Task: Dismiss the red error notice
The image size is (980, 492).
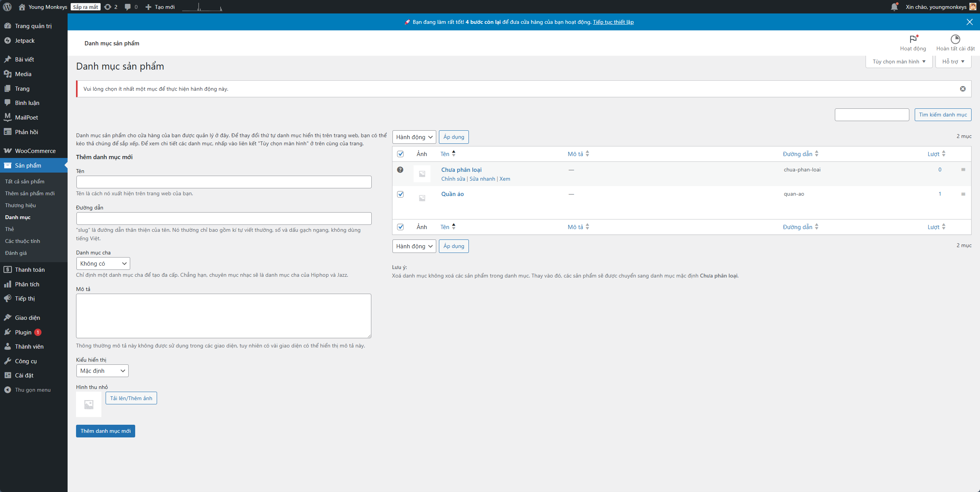Action: click(x=963, y=89)
